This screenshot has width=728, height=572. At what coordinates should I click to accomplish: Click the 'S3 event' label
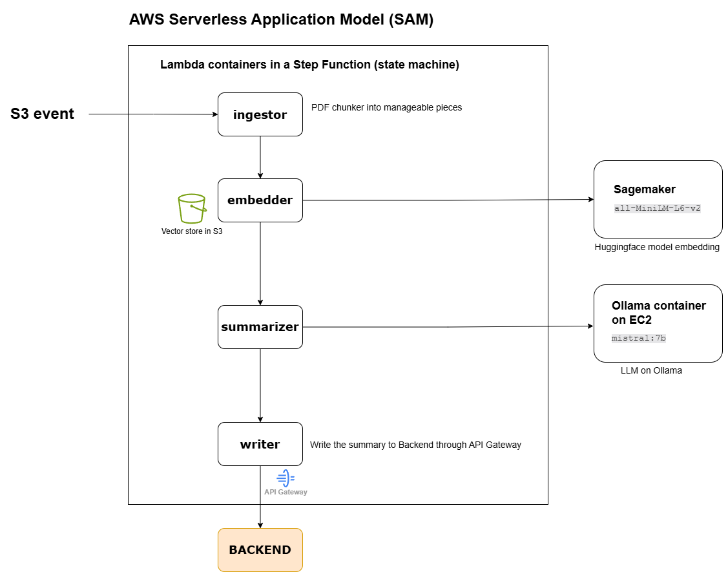click(42, 114)
